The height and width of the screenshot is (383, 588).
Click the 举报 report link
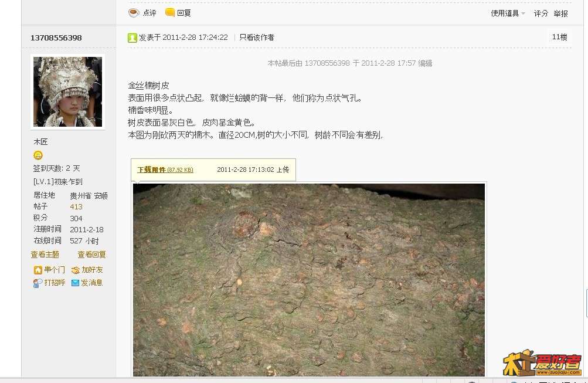point(560,13)
